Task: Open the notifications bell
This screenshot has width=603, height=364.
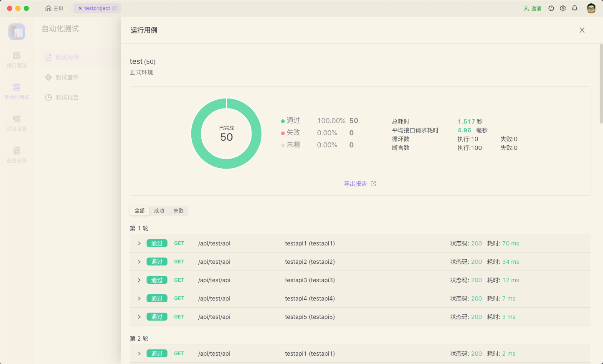Action: coord(575,8)
